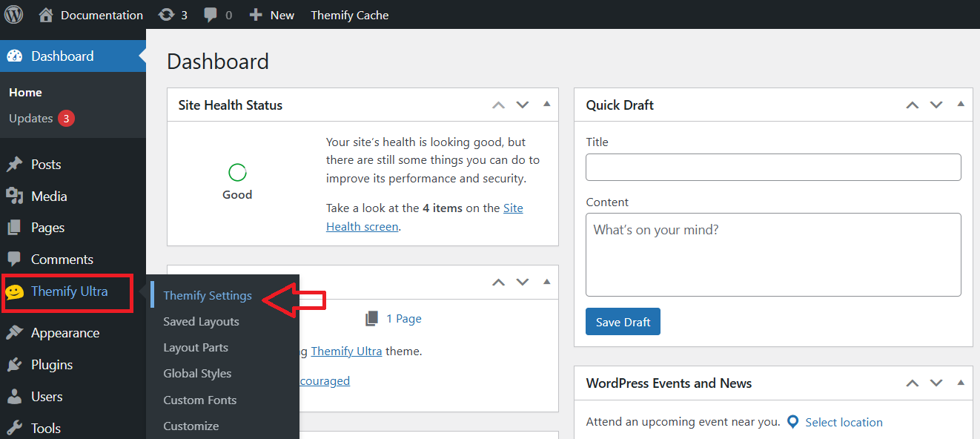Click the home icon next to Documentation
Viewport: 980px width, 439px height.
point(46,14)
